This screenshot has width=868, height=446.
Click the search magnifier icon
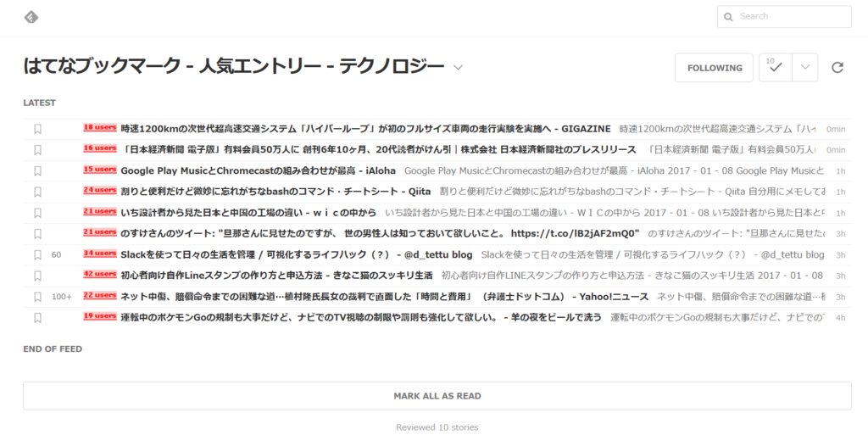click(728, 17)
